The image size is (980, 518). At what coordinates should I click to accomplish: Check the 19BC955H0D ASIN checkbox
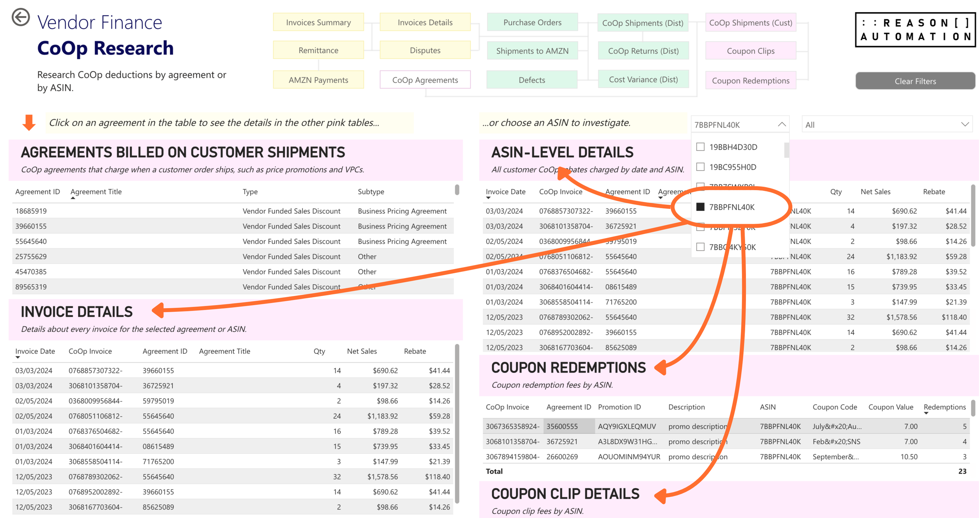[700, 167]
